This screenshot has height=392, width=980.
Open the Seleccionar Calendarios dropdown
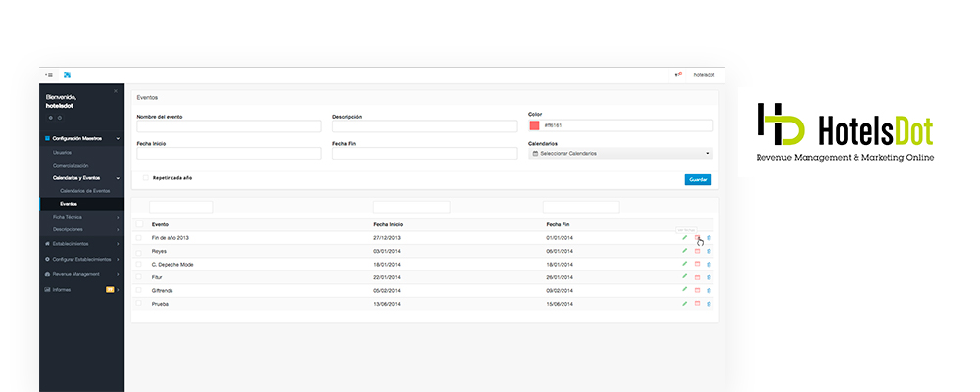pyautogui.click(x=620, y=153)
